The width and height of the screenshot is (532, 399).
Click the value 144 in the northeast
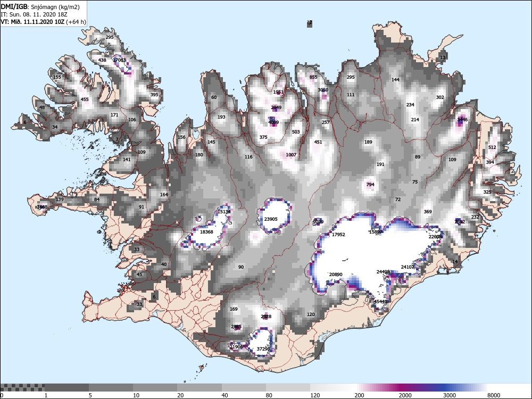click(396, 80)
